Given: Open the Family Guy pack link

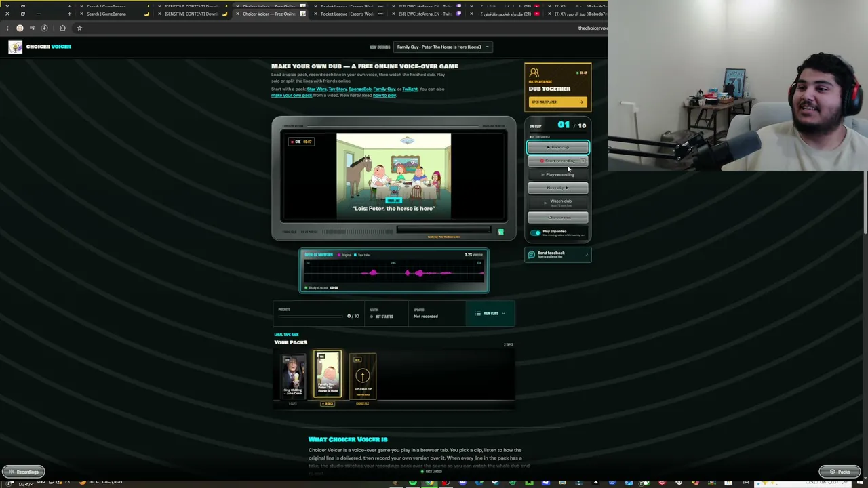Looking at the screenshot, I should (384, 89).
